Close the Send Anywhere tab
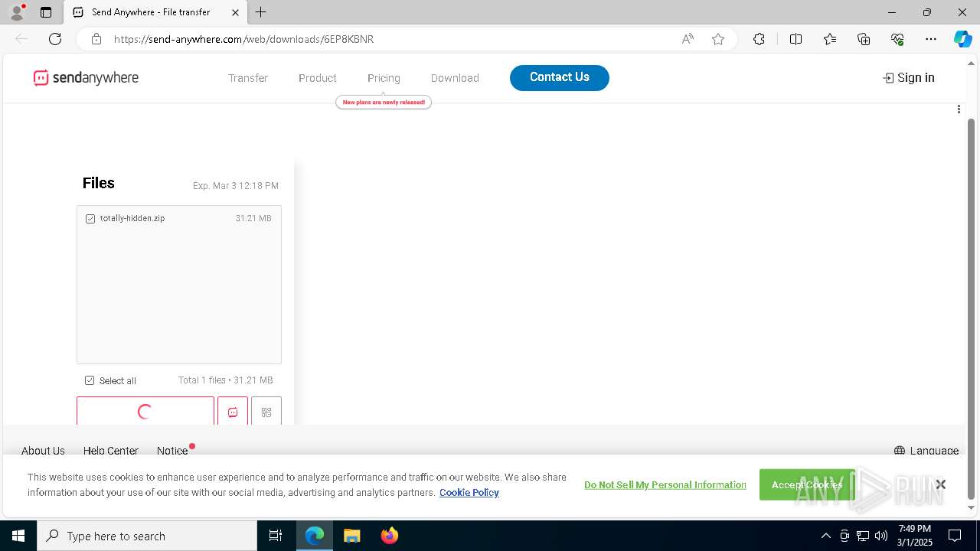This screenshot has height=551, width=980. pos(235,12)
